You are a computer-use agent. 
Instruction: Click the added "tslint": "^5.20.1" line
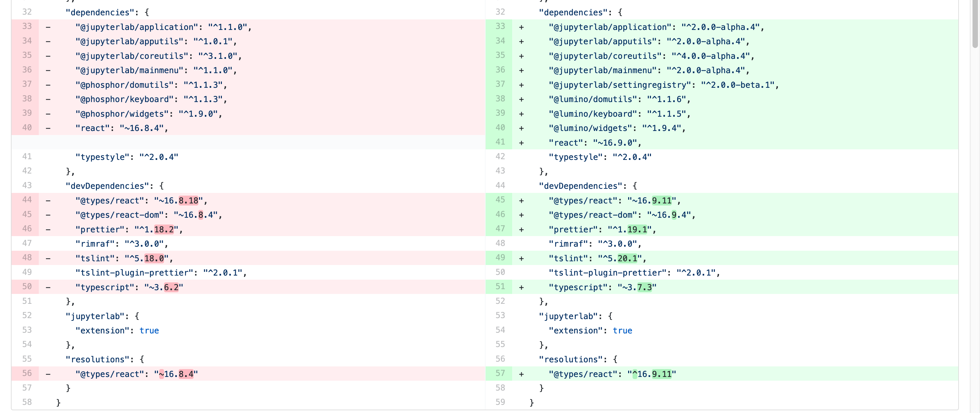tap(597, 258)
